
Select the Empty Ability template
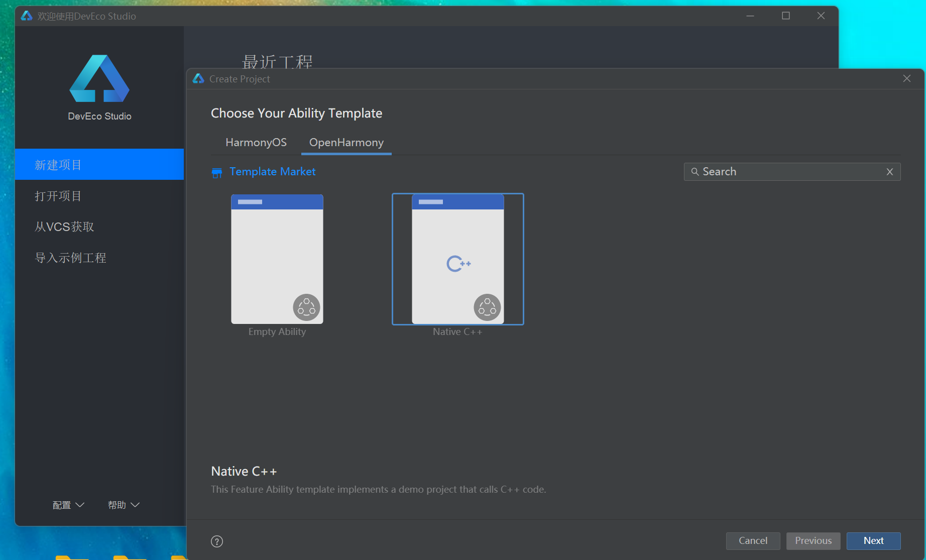(277, 259)
